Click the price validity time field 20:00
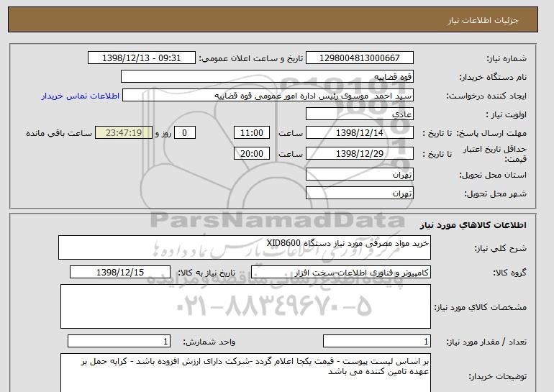Viewport: 554px width, 392px height. (252, 154)
